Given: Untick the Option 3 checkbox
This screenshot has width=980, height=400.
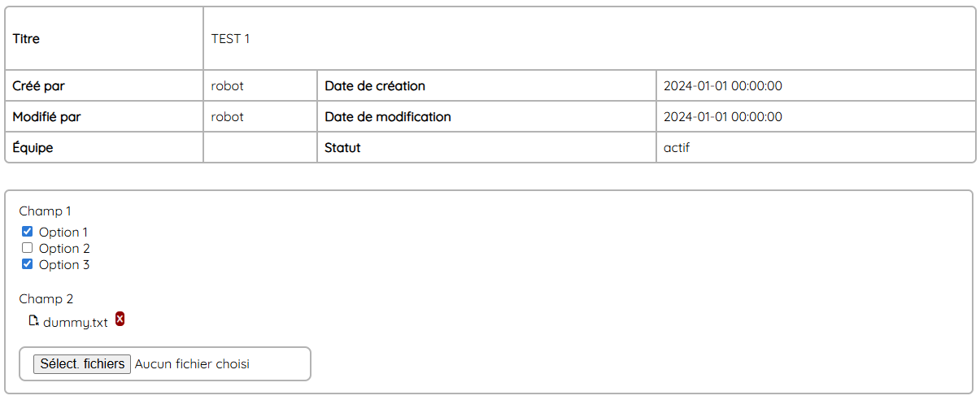Looking at the screenshot, I should coord(27,264).
